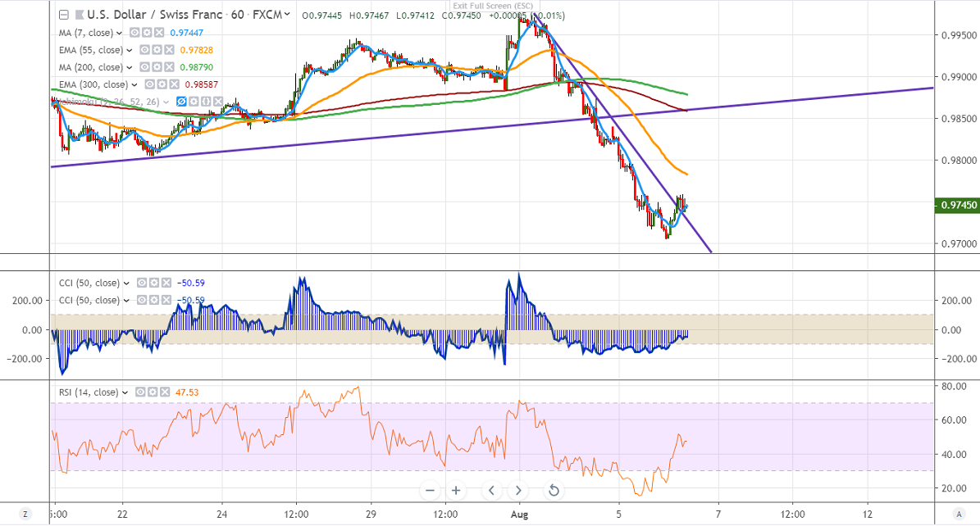Expand the second CCI (50, close) dropdown arrow
The width and height of the screenshot is (980, 526).
(x=127, y=301)
